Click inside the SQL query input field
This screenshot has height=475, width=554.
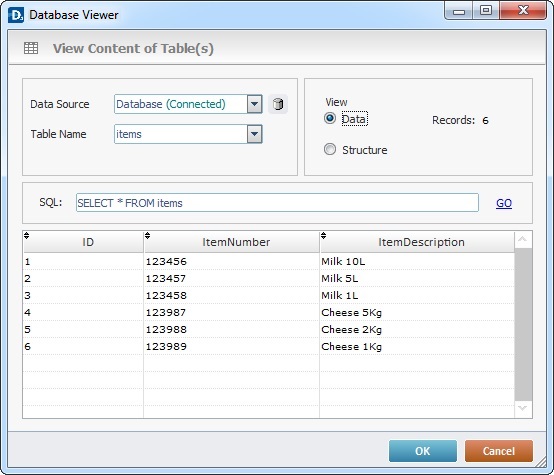277,203
